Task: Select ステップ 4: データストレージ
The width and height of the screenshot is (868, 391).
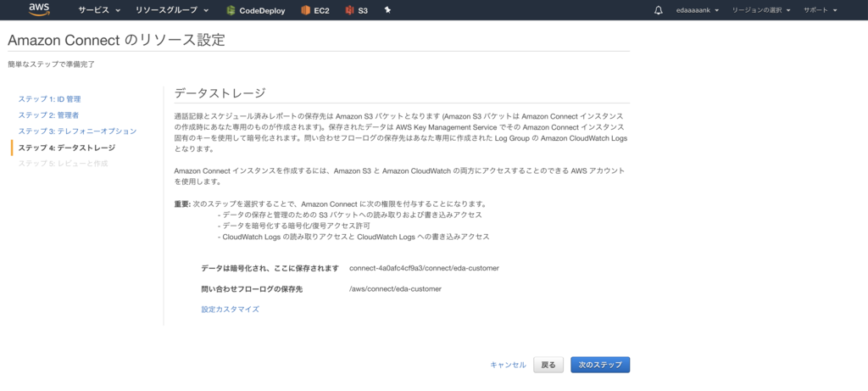Action: (67, 148)
